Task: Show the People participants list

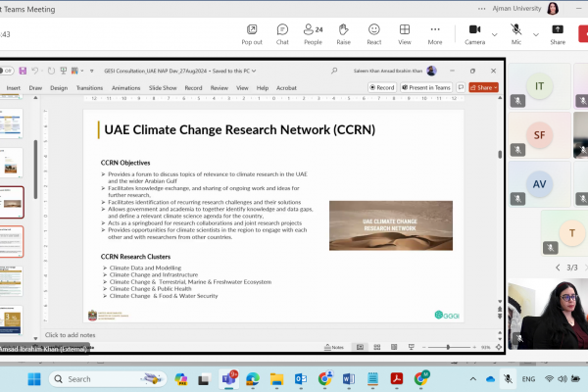Action: point(313,33)
